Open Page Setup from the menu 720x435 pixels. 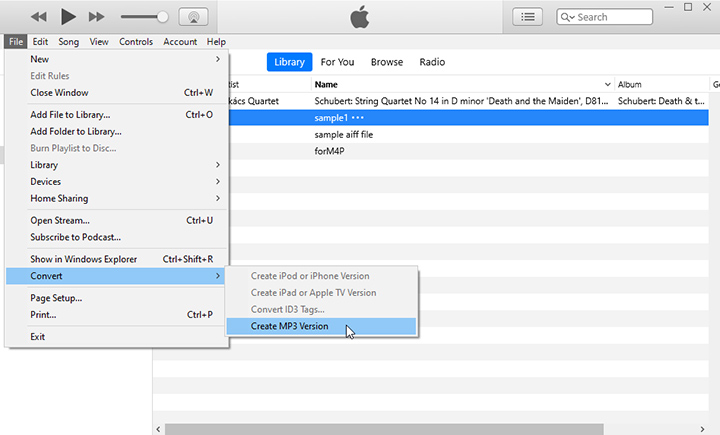tap(117, 298)
